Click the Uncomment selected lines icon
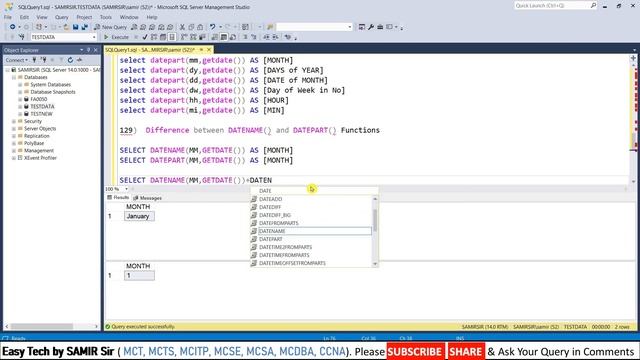This screenshot has height=360, width=640. point(253,37)
